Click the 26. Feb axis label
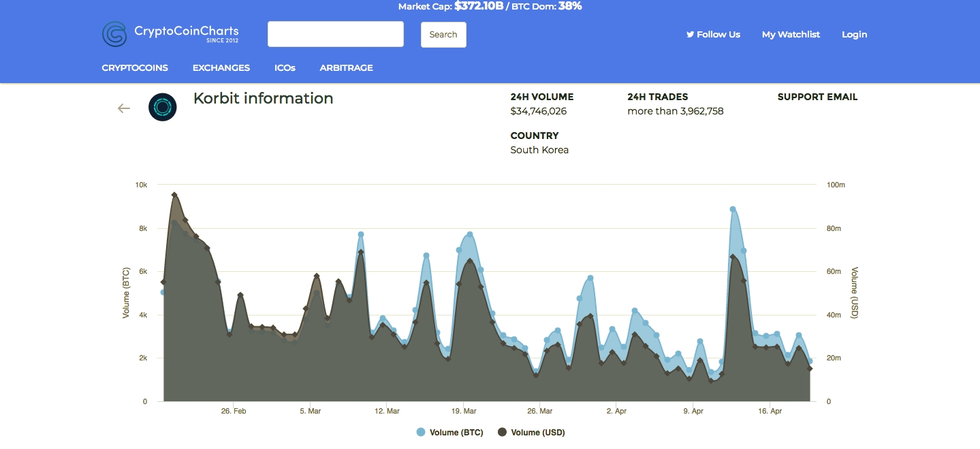980x449 pixels. (x=234, y=412)
